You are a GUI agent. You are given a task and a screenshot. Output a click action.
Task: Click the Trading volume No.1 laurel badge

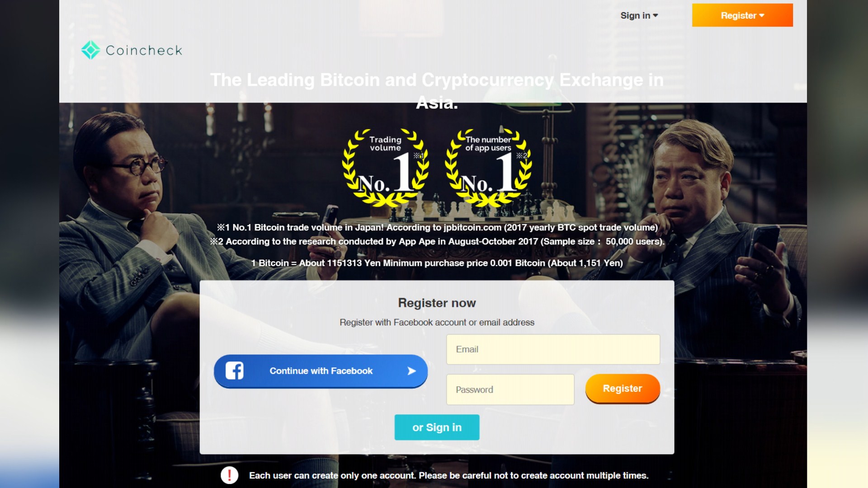(386, 168)
